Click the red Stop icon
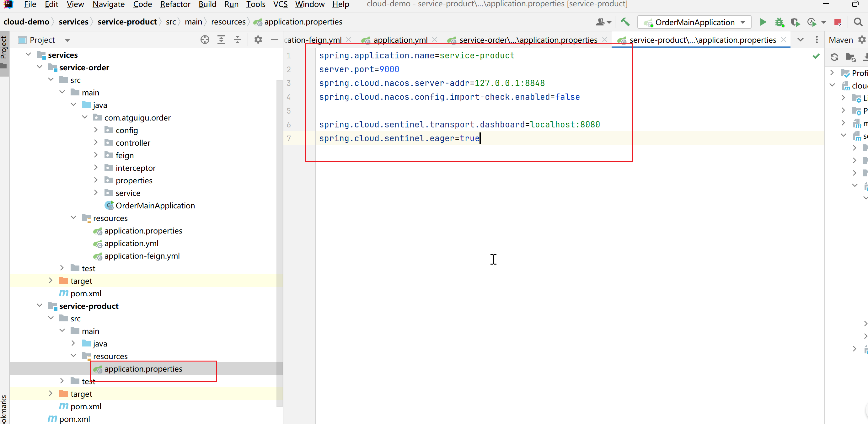Screen dimensions: 868x424 click(x=837, y=22)
